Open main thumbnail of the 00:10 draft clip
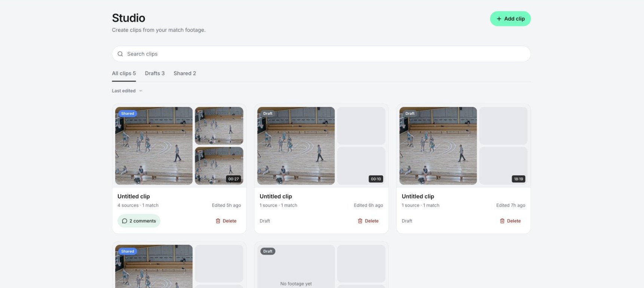The image size is (644, 288). [x=296, y=146]
